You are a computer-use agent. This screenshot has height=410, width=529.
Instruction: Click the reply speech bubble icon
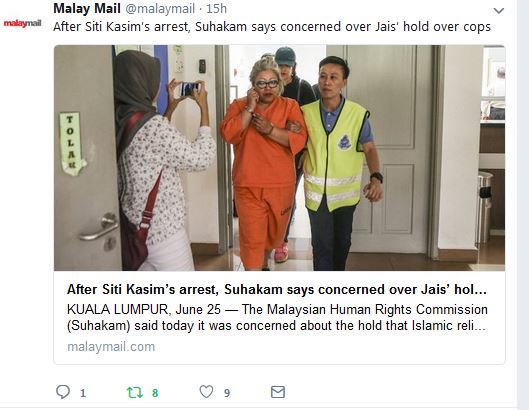coord(63,392)
